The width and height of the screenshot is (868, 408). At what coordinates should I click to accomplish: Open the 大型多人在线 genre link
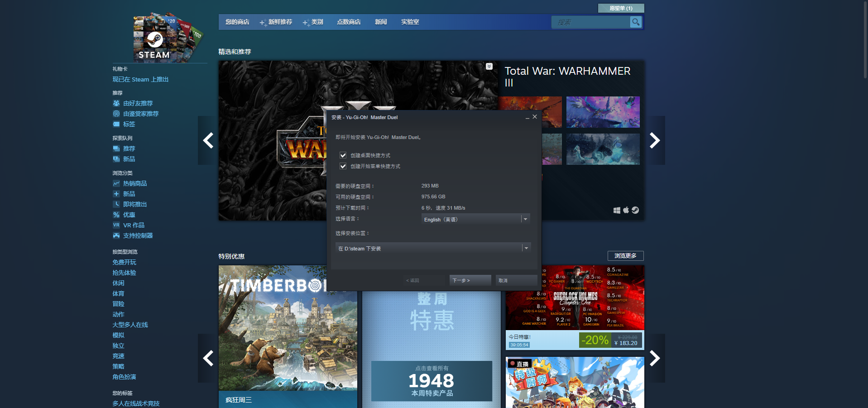[x=130, y=325]
